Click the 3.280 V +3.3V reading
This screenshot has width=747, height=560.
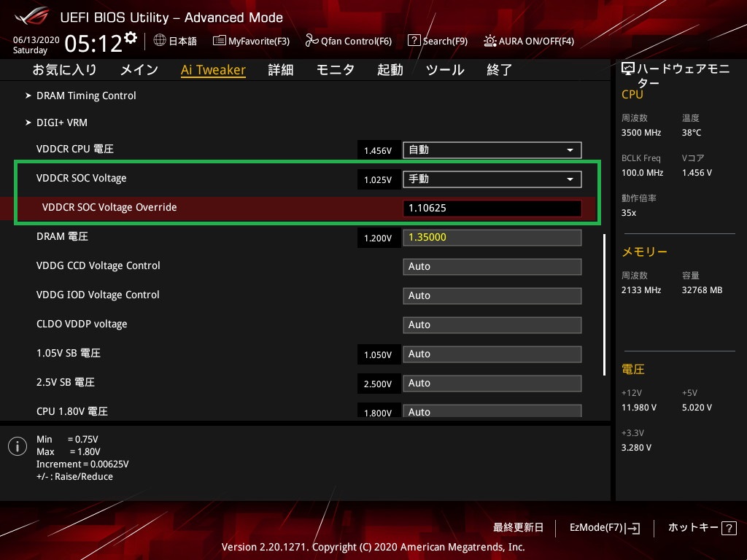tap(636, 448)
